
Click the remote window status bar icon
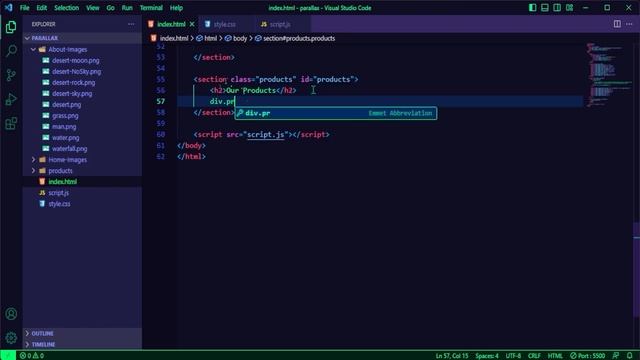point(8,356)
